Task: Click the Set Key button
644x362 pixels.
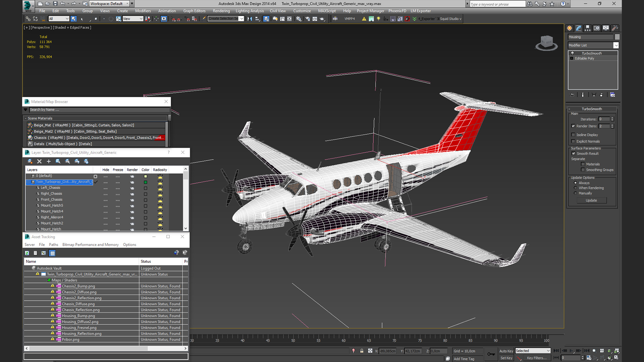Action: (506, 358)
